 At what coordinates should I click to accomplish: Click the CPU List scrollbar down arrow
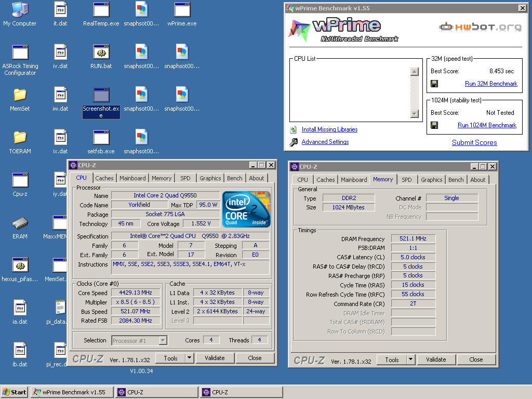click(414, 114)
